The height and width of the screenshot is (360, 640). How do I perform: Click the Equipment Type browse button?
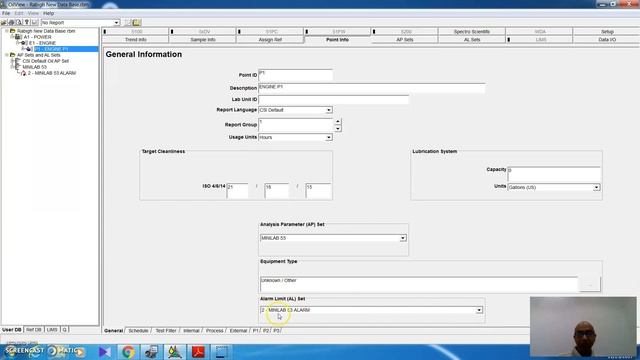pos(590,284)
